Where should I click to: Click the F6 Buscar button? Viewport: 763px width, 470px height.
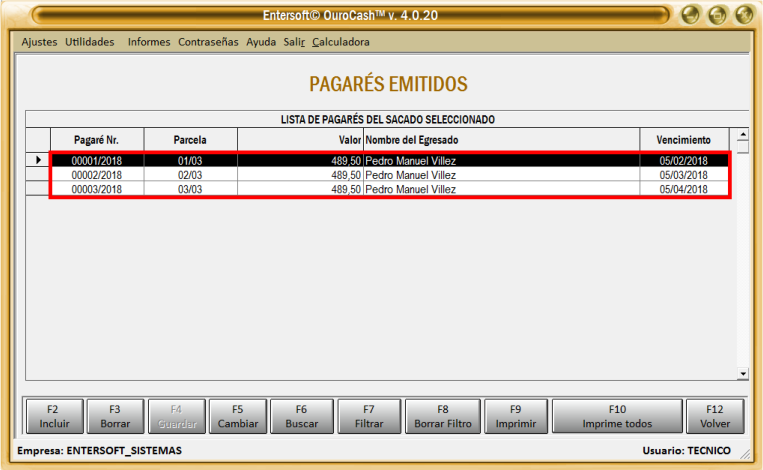click(302, 416)
